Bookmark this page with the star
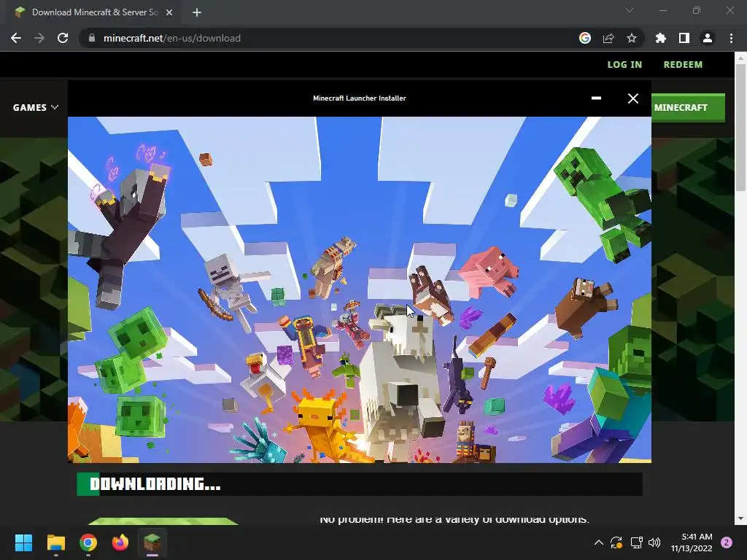The height and width of the screenshot is (560, 747). point(632,38)
